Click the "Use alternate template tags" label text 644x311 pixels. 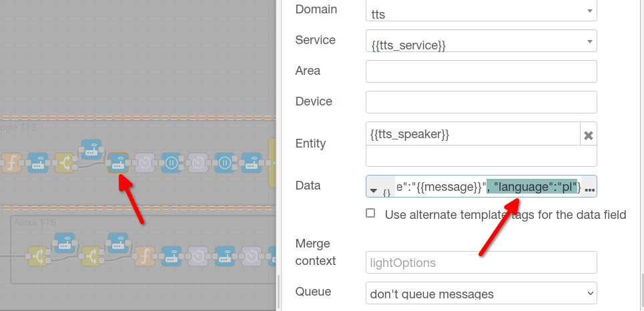(505, 214)
